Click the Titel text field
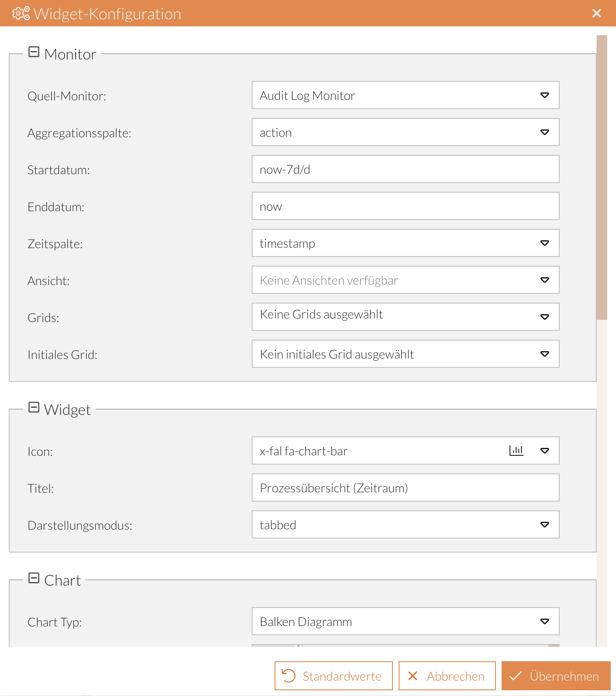Viewport: 616px width, 696px height. pyautogui.click(x=405, y=488)
